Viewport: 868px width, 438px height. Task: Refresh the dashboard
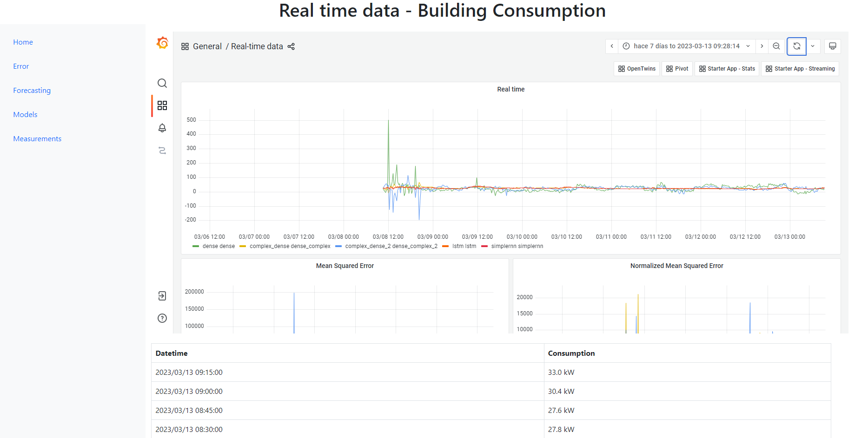pyautogui.click(x=796, y=46)
